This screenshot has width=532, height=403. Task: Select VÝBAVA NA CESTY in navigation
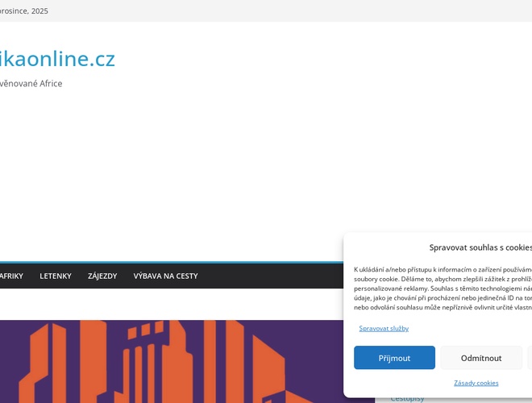pos(165,276)
